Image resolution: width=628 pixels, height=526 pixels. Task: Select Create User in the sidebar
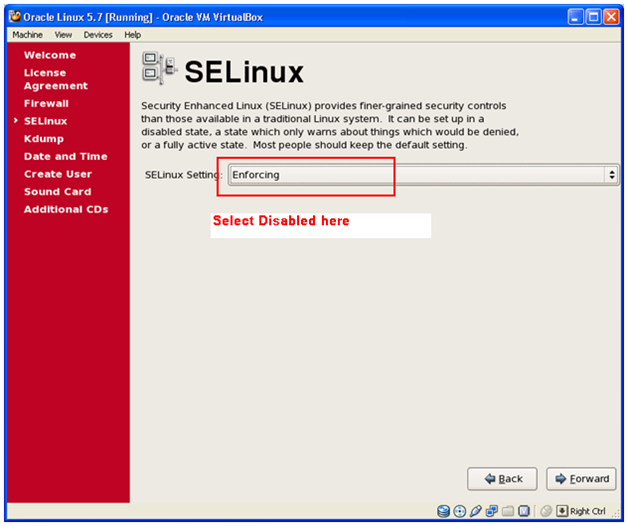(x=58, y=174)
